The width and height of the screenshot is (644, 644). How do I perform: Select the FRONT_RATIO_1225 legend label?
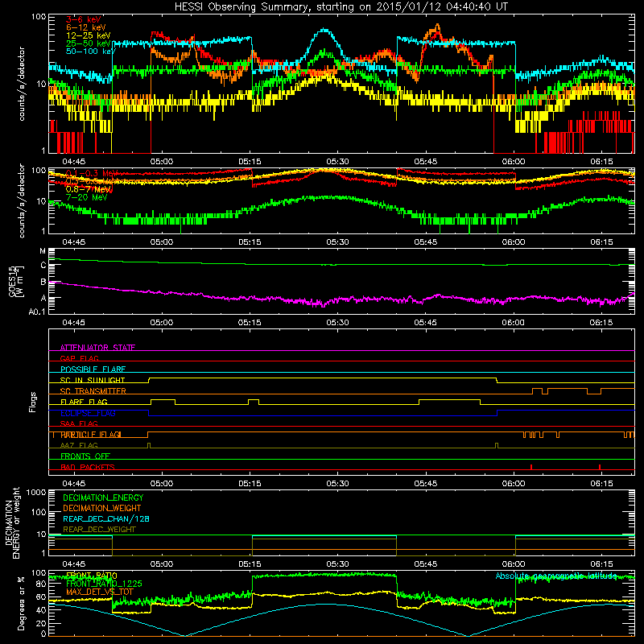104,584
